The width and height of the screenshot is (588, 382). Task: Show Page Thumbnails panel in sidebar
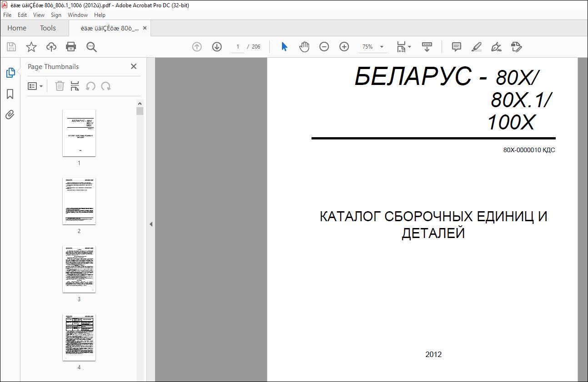(x=10, y=73)
